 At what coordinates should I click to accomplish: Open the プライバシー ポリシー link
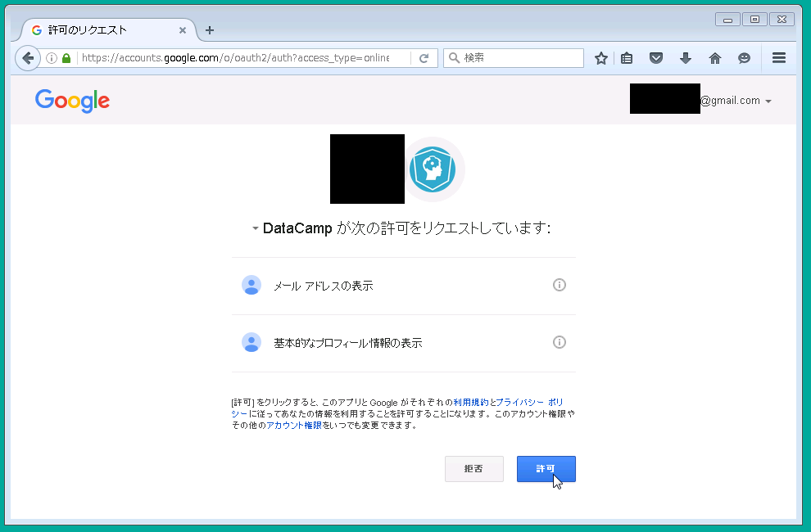(x=529, y=402)
